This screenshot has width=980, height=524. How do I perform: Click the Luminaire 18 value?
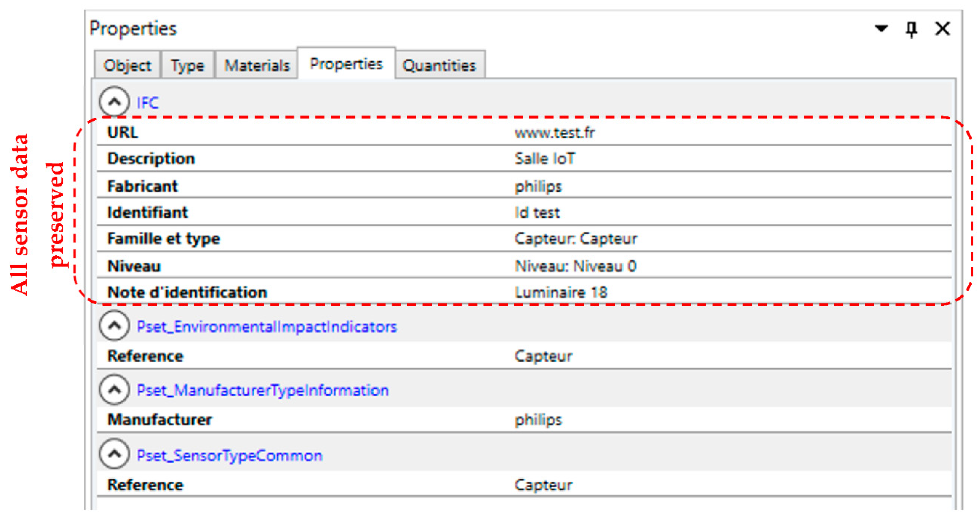[561, 292]
